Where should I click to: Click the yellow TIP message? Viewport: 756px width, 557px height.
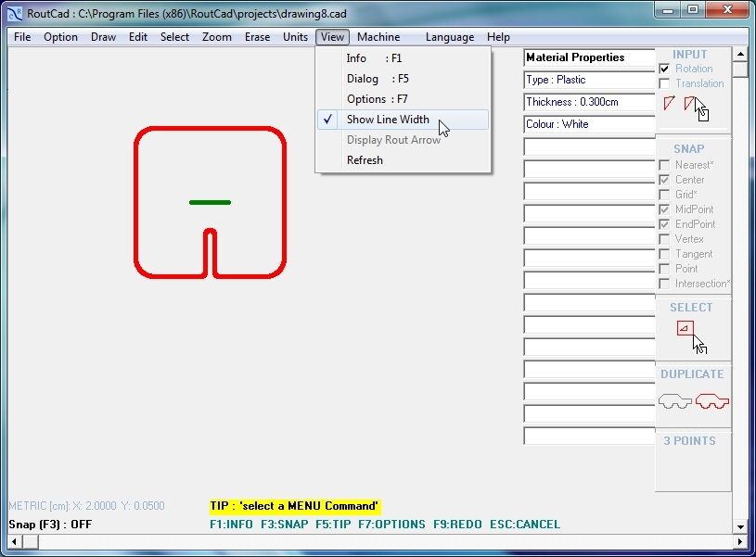295,506
